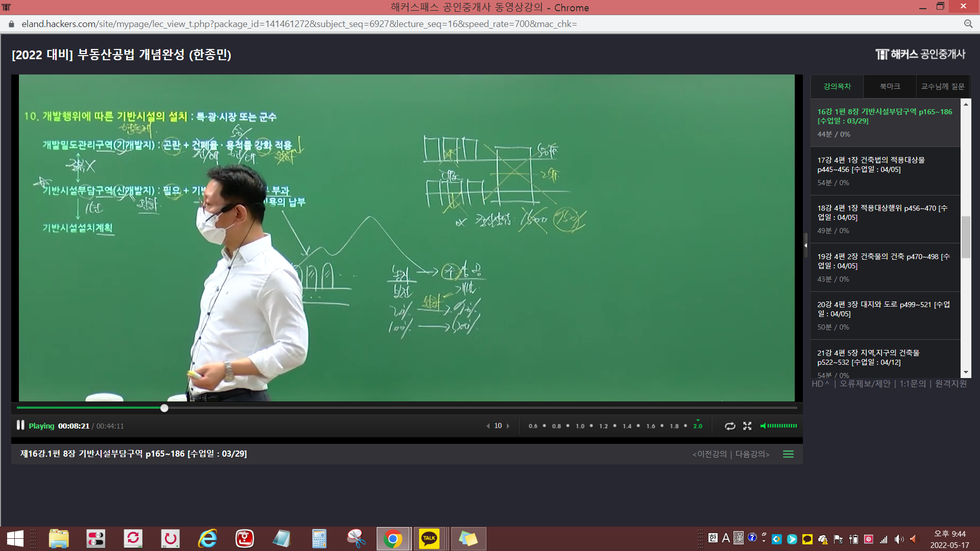Click the progress bar playhead knob

164,408
